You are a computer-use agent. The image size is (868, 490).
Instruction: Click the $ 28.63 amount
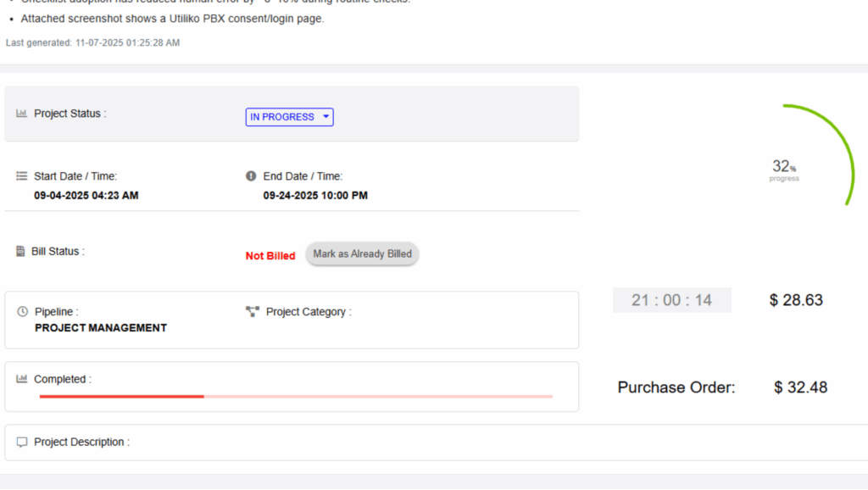coord(796,300)
